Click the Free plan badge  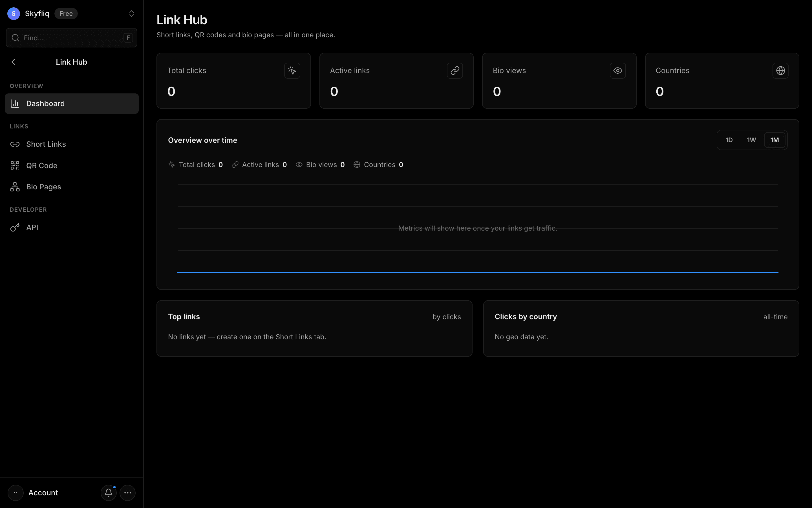tap(66, 14)
